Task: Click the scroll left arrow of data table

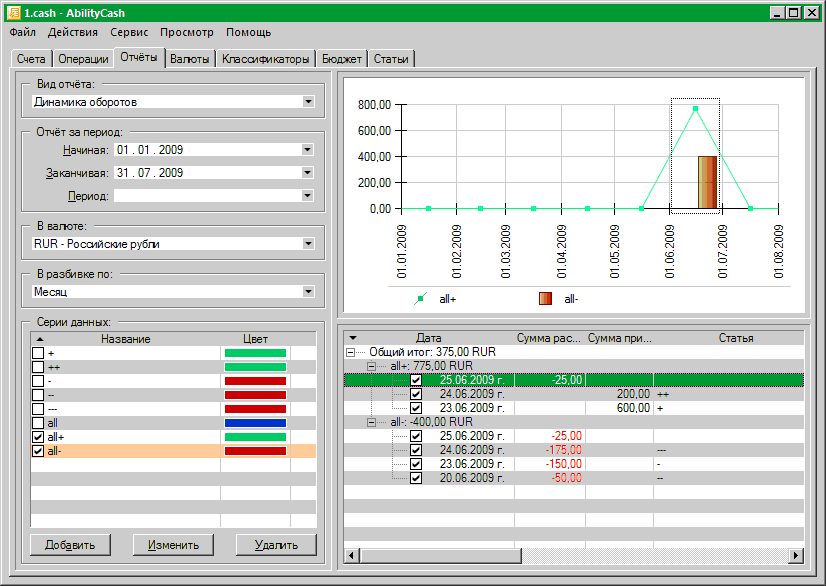Action: (x=351, y=555)
